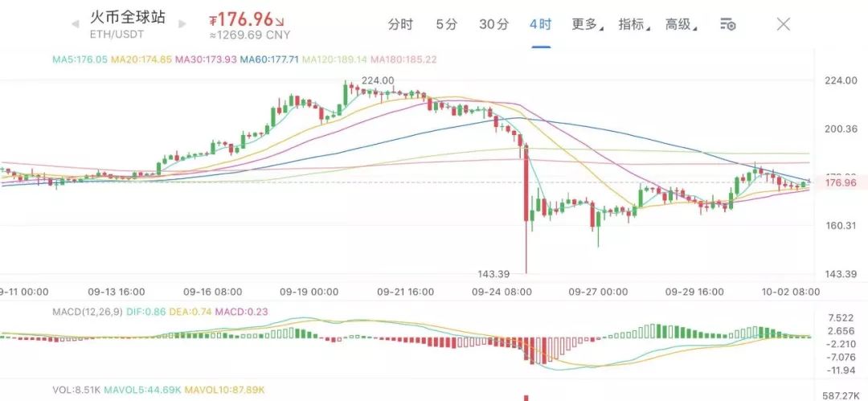Click the 176.96 current price tag
This screenshot has width=868, height=401.
pos(841,182)
